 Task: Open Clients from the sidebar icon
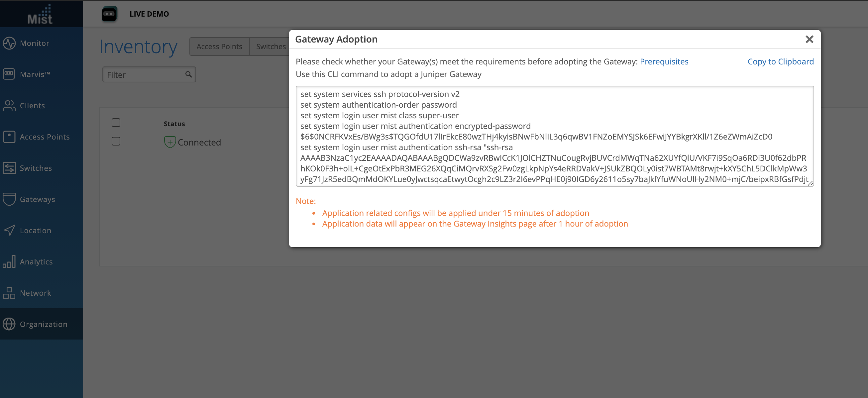tap(9, 106)
